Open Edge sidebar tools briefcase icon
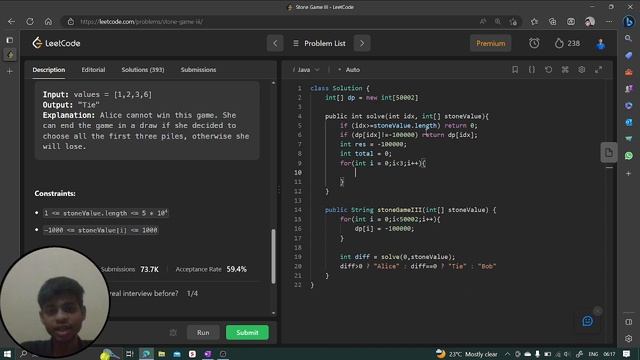This screenshot has height=360, width=640. tap(629, 72)
